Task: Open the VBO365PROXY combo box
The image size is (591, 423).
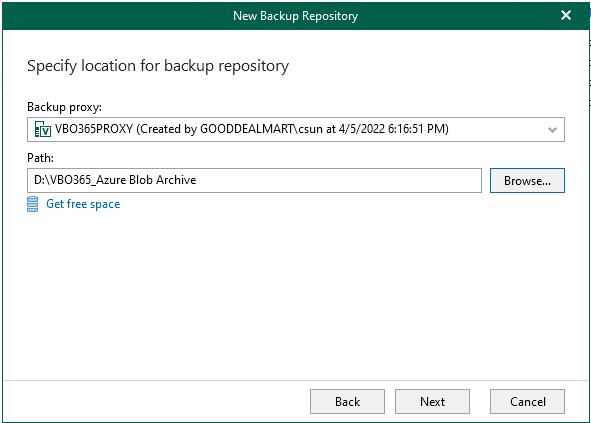Action: [x=296, y=129]
